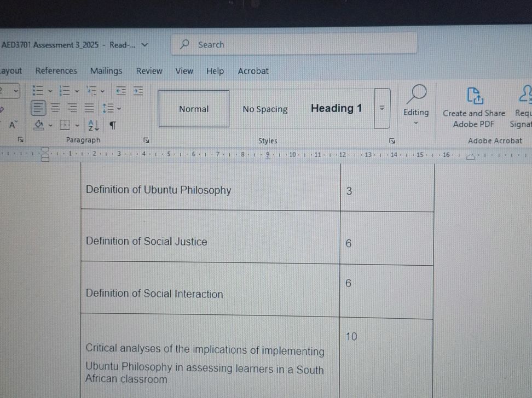Click the shading paint bucket icon
Screen dimensions: 532x398
(39, 126)
